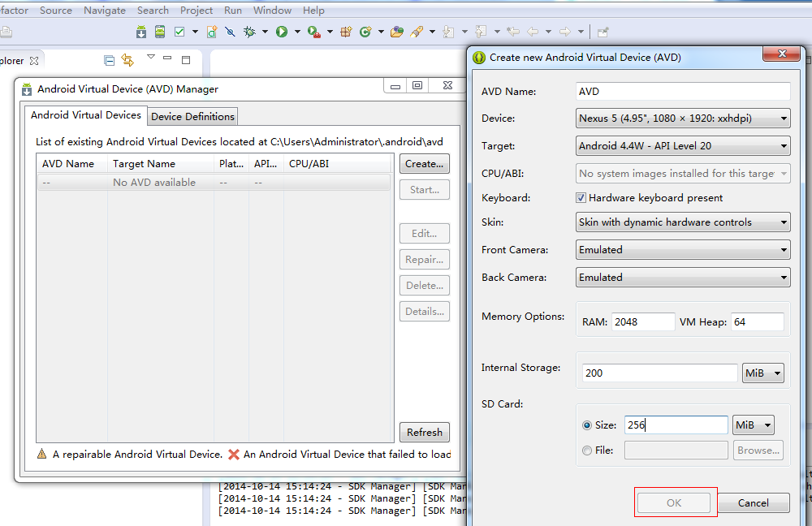Select the SD Card File radio button
812x526 pixels.
click(x=587, y=451)
